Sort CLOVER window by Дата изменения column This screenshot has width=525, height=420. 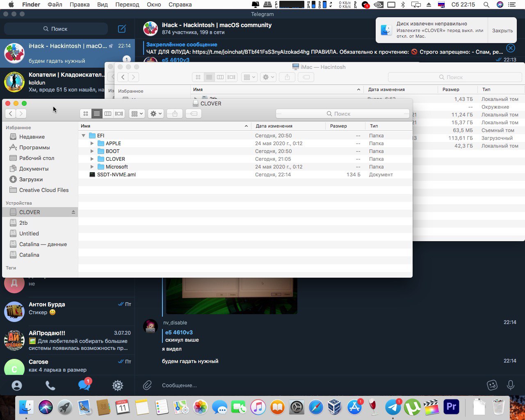[289, 126]
